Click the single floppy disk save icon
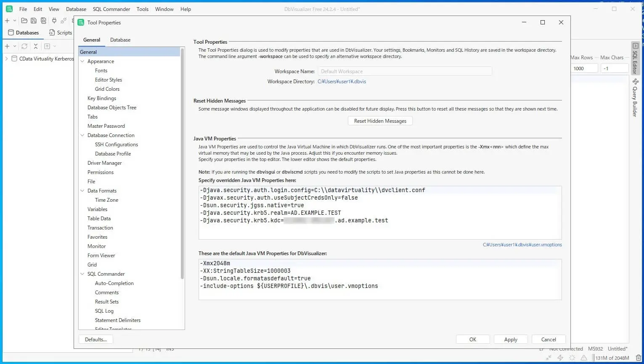 34,21
